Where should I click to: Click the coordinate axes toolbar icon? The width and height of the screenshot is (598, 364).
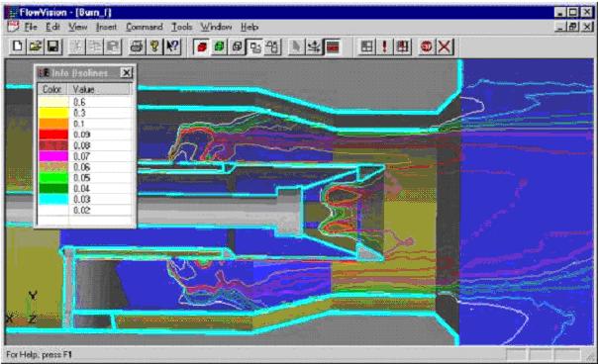point(314,46)
